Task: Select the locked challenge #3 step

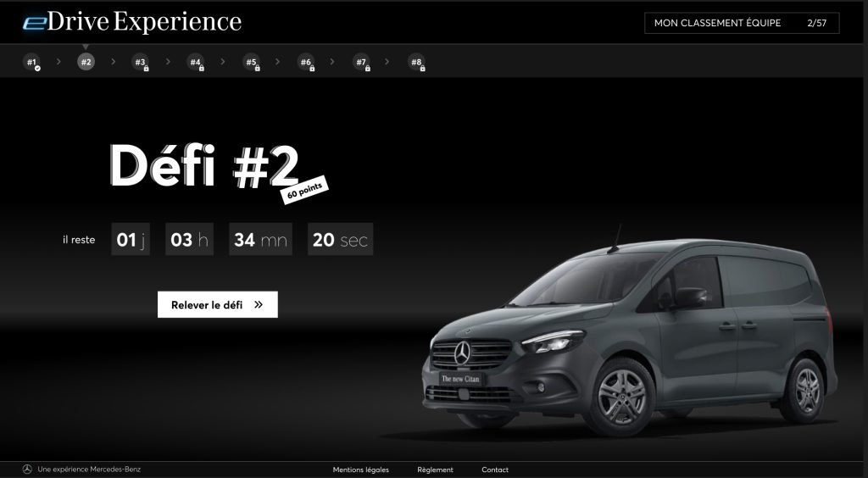Action: (x=141, y=62)
